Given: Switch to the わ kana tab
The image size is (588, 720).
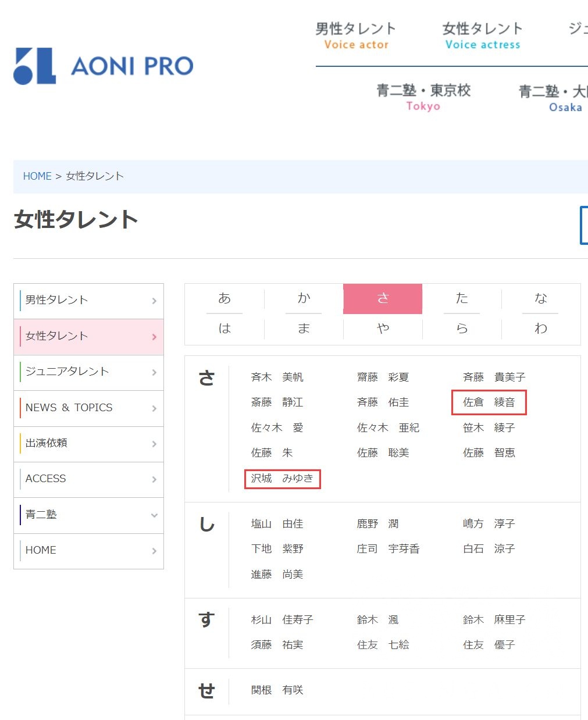Looking at the screenshot, I should coord(540,328).
